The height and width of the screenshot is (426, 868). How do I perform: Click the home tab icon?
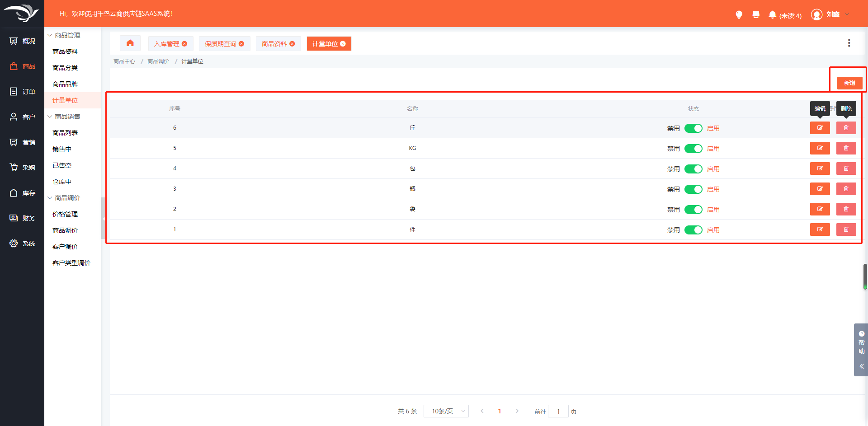point(130,43)
